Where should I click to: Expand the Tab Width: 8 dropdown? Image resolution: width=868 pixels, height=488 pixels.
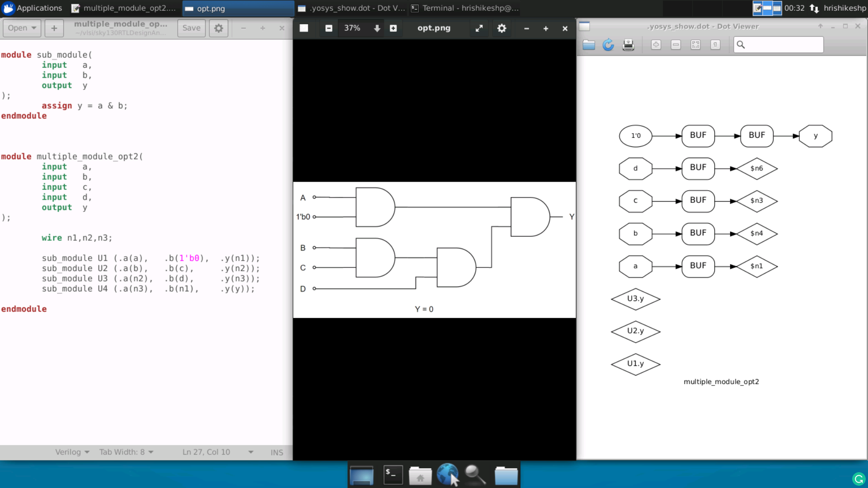point(126,452)
